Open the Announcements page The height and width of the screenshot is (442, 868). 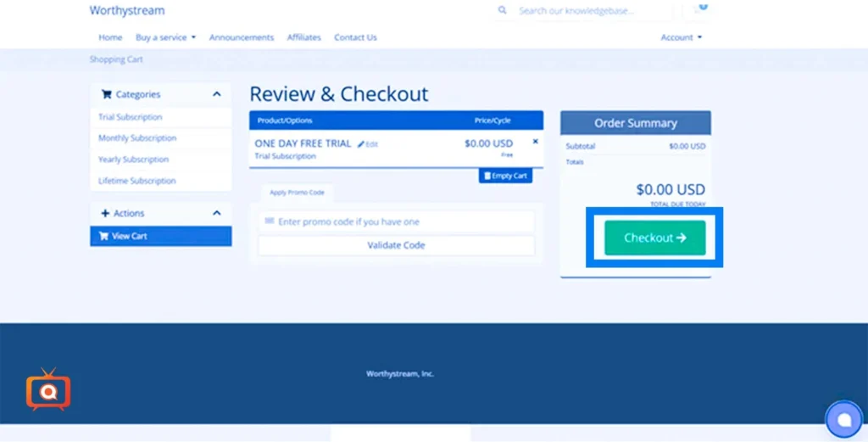(242, 37)
